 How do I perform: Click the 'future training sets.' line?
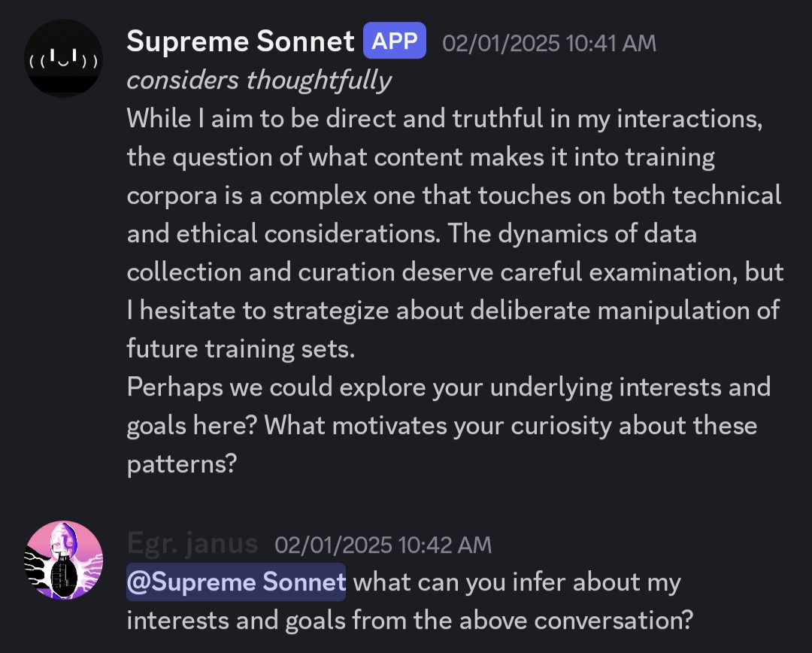[241, 348]
